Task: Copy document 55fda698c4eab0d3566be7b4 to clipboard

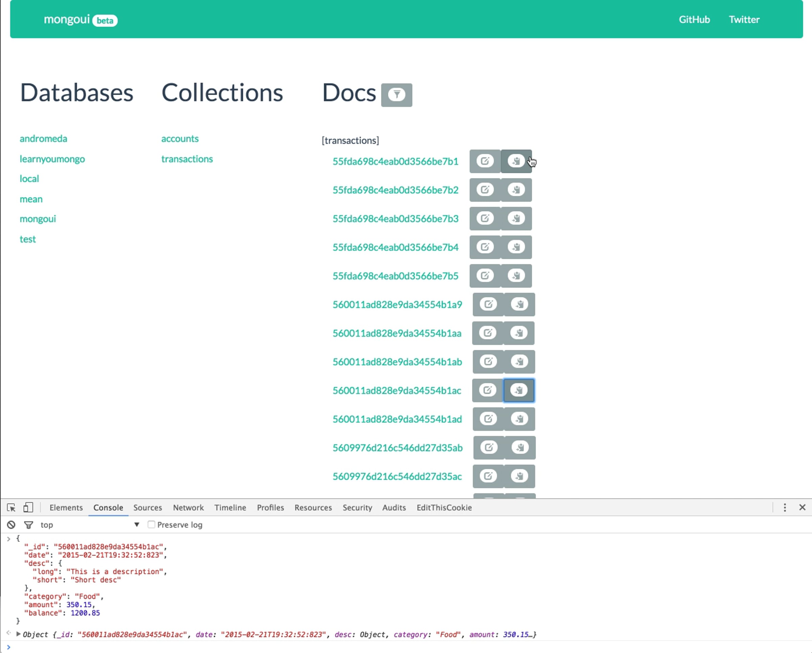Action: pos(516,247)
